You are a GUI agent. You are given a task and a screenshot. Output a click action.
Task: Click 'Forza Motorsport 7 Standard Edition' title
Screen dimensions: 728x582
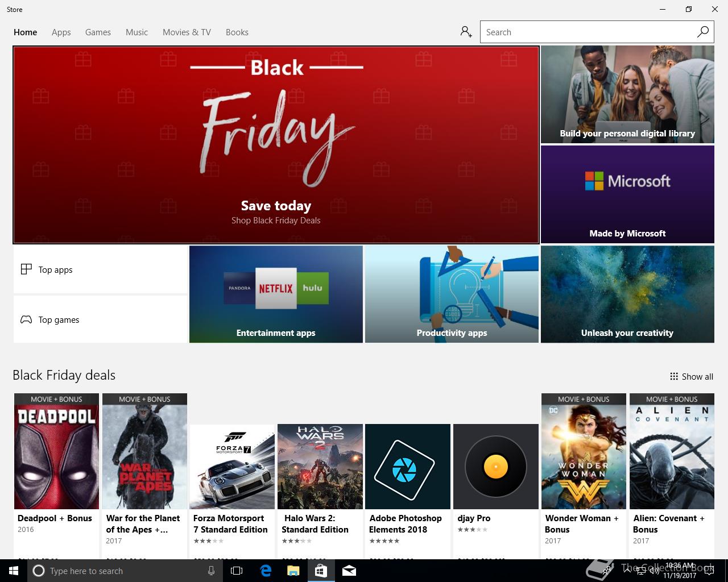(230, 524)
